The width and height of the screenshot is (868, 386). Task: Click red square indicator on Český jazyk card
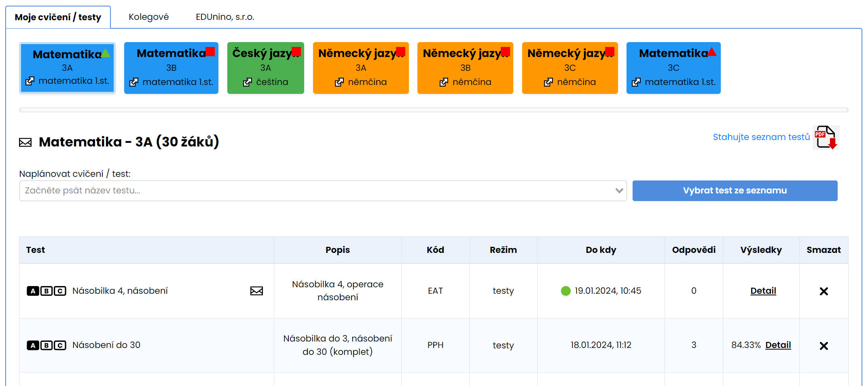[296, 51]
